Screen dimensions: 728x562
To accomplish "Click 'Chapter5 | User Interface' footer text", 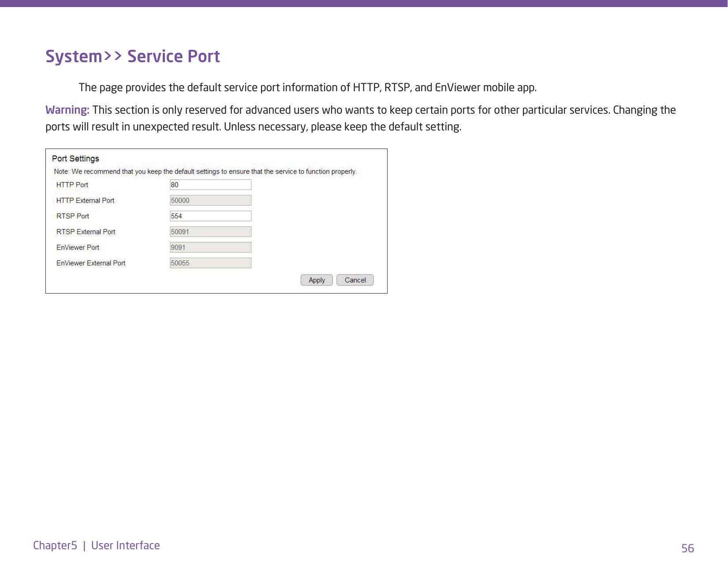I will pos(97,545).
